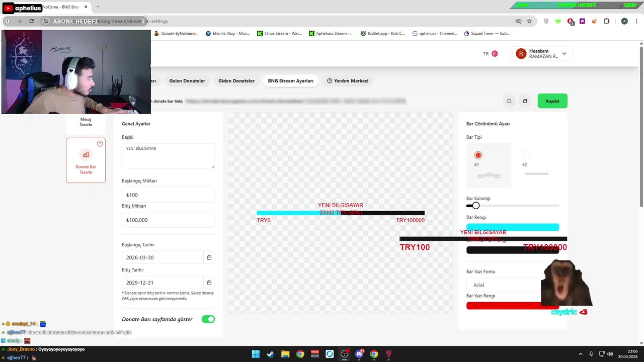Open Etkinlik Akışı bookmark

(x=227, y=34)
